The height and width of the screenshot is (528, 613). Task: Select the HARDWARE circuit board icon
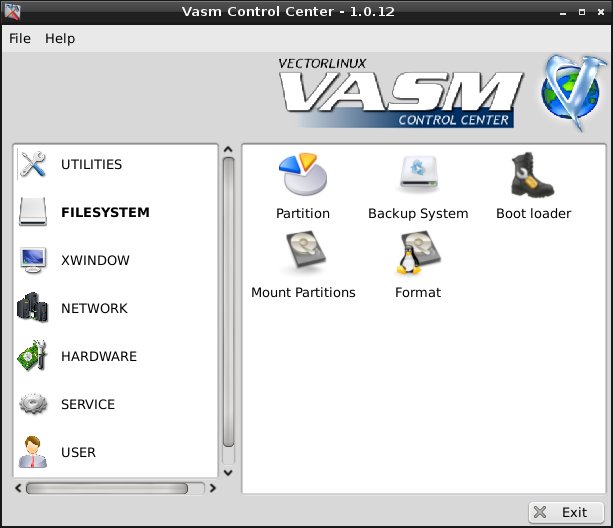[33, 356]
